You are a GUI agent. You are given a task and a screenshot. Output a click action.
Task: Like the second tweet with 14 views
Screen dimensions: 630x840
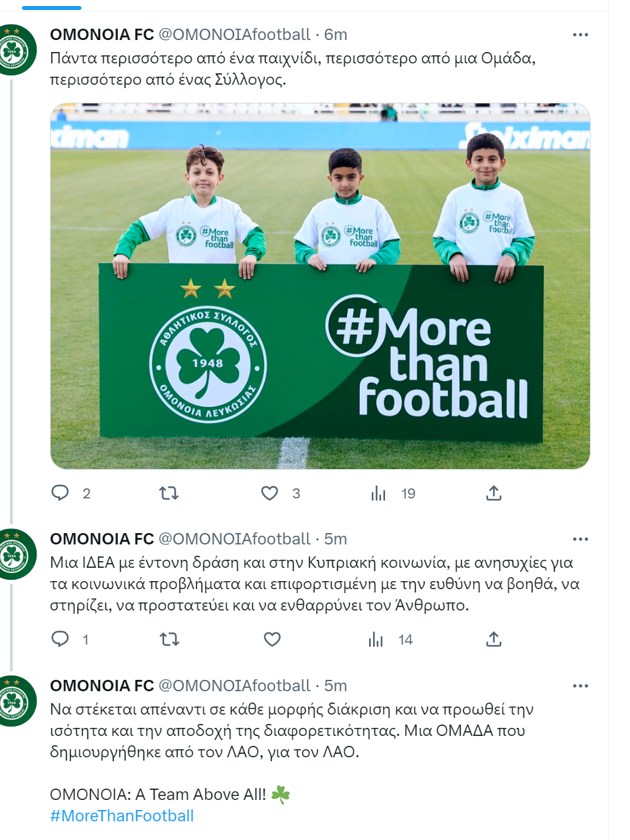pyautogui.click(x=272, y=639)
